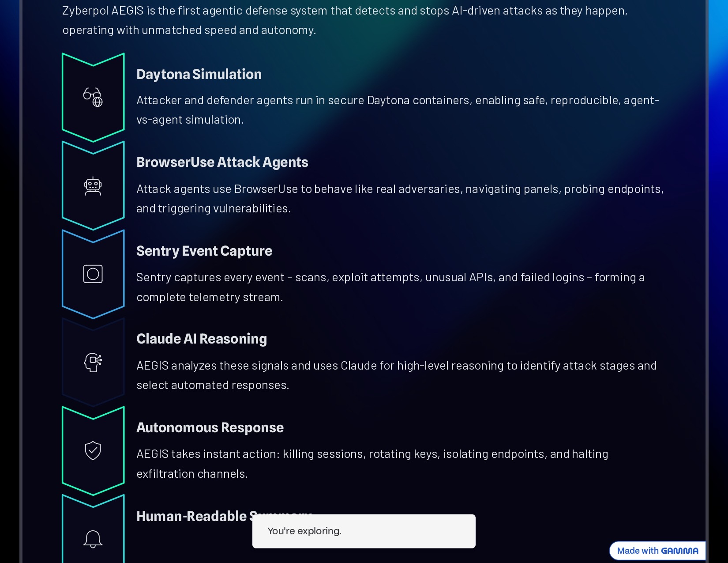Open the Made with Gamma badge
728x563 pixels.
click(x=657, y=551)
